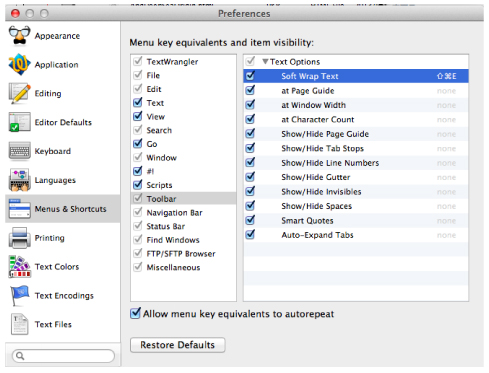Open the Editing pencil icon
489x373 pixels.
(x=20, y=93)
